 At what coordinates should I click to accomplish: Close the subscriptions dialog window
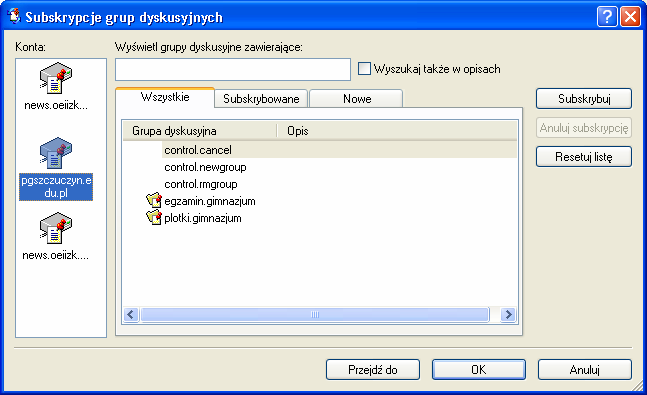click(x=630, y=17)
